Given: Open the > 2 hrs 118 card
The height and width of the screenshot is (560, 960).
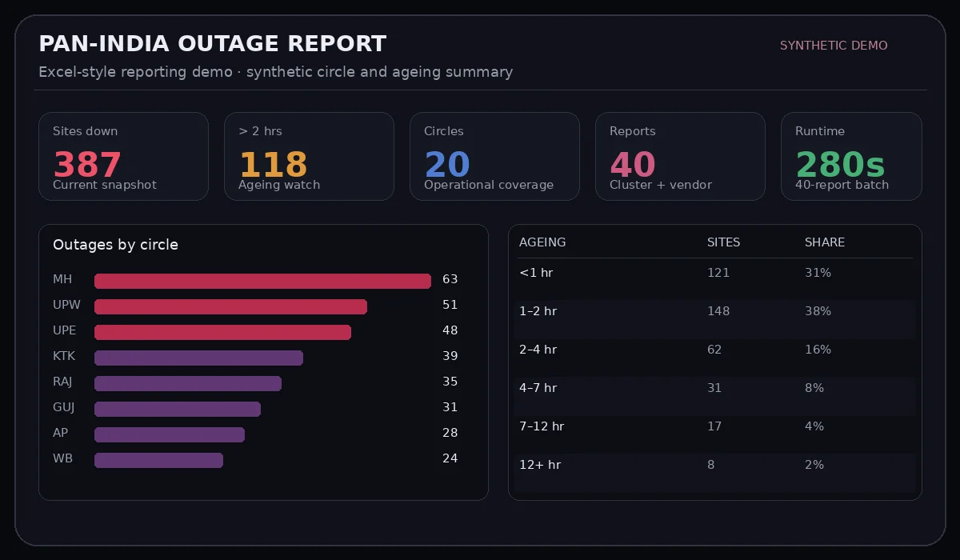Looking at the screenshot, I should [x=309, y=156].
